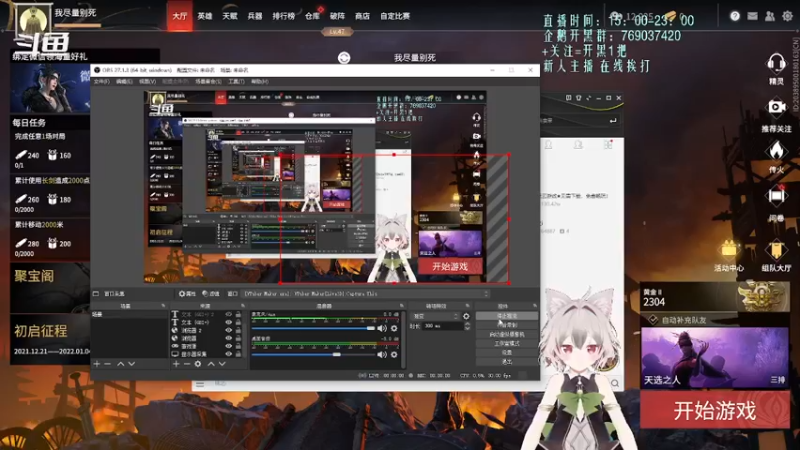Hide the 浏览器 2 source eye
The width and height of the screenshot is (800, 450).
(x=229, y=330)
